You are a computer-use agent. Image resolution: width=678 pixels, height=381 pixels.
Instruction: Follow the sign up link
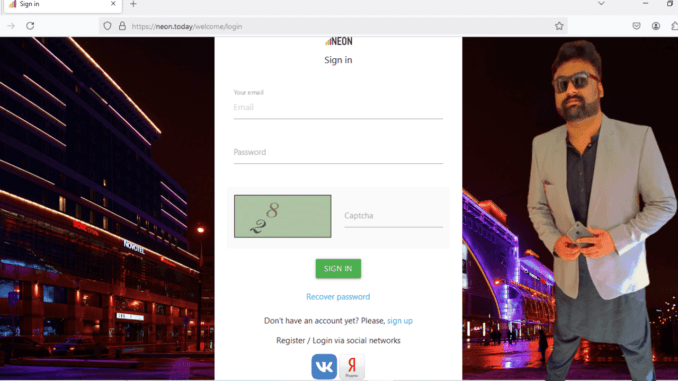[x=400, y=321]
